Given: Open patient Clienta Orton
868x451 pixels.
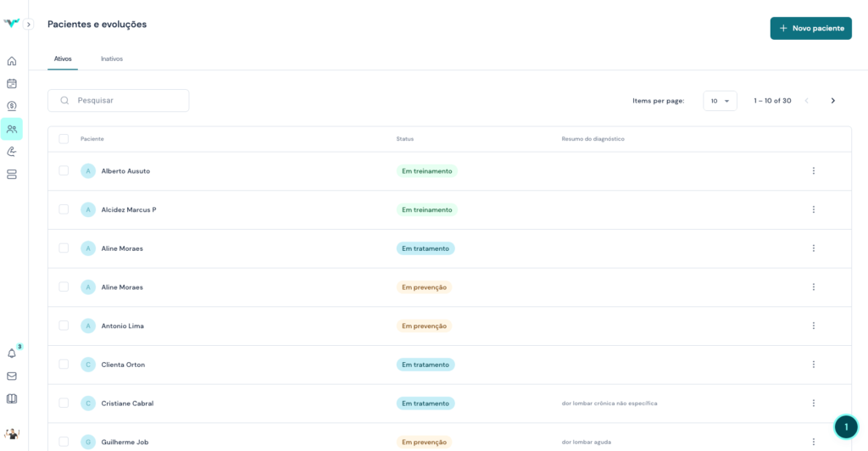Looking at the screenshot, I should (123, 365).
